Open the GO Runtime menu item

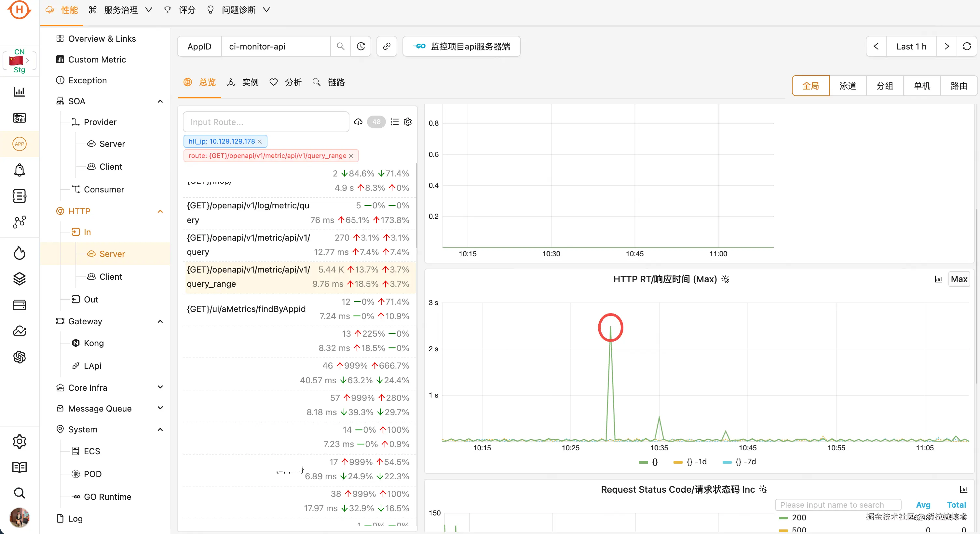click(107, 497)
